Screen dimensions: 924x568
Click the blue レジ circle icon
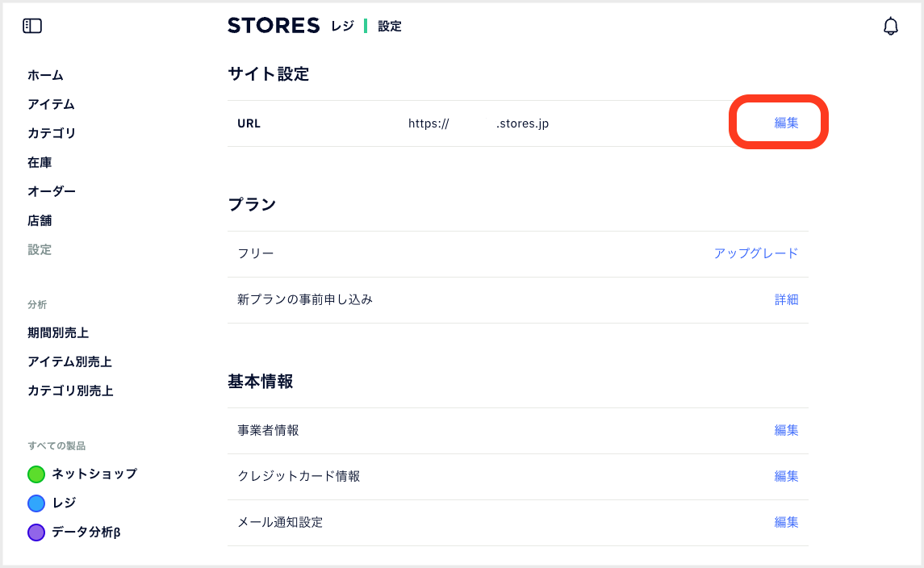coord(36,503)
